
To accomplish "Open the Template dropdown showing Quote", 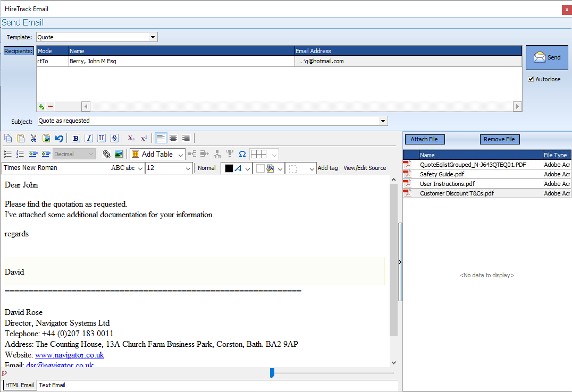I will pos(153,37).
